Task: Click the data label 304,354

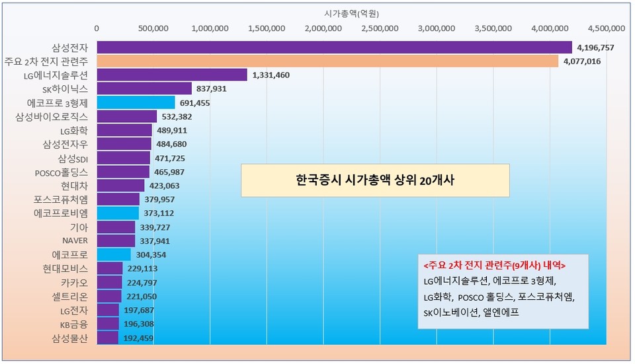Action: click(x=151, y=255)
